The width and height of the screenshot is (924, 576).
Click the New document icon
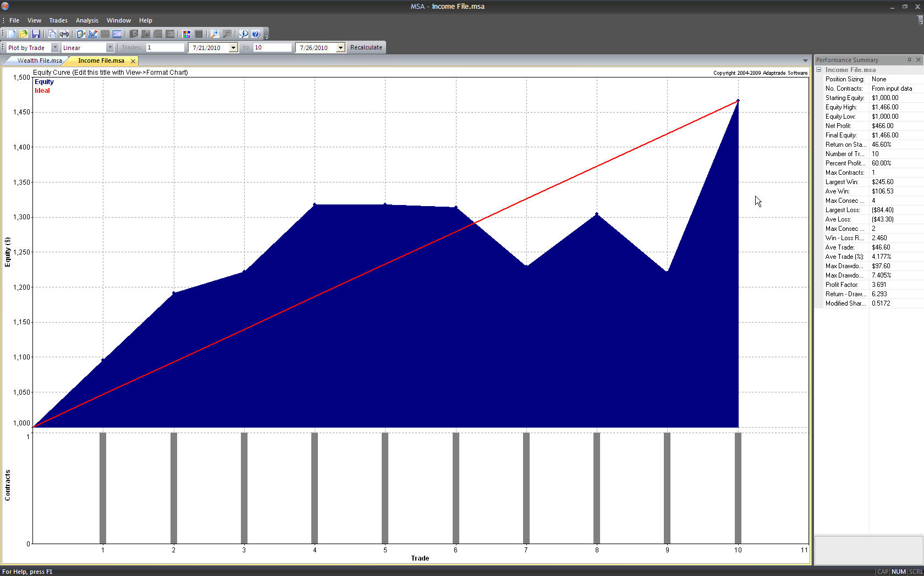pos(12,34)
